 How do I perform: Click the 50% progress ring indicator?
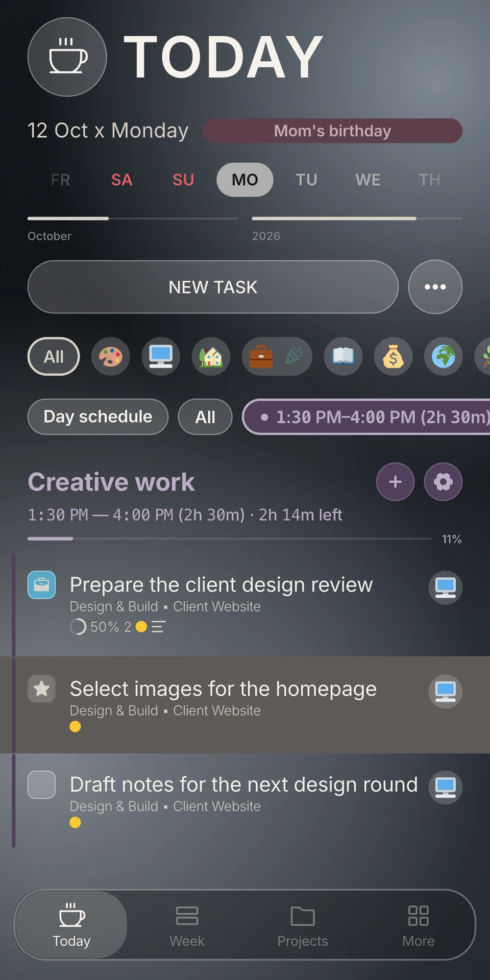(78, 626)
